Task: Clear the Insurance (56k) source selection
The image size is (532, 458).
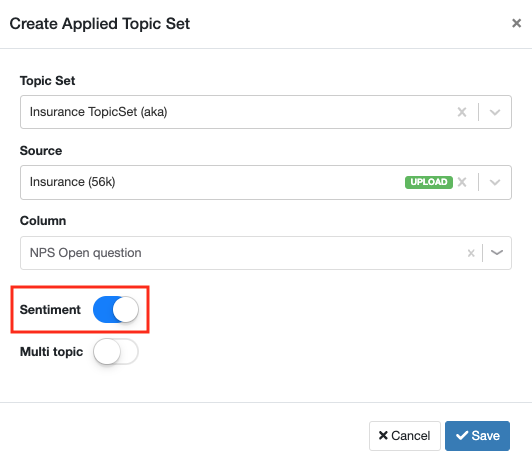Action: click(462, 182)
